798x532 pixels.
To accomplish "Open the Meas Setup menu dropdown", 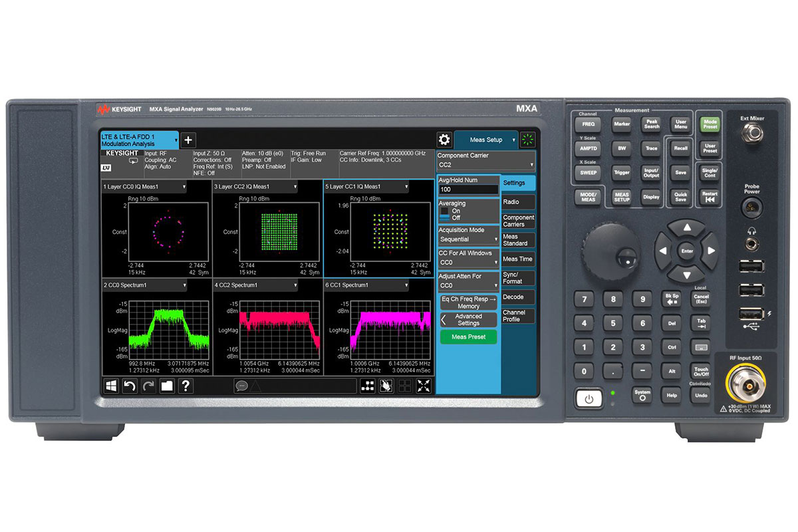I will 486,140.
